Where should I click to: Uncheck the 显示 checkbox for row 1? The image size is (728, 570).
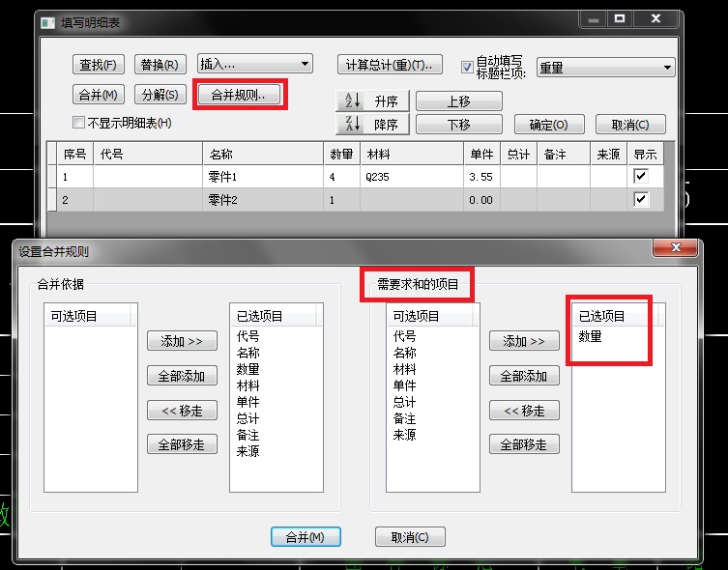click(x=640, y=177)
